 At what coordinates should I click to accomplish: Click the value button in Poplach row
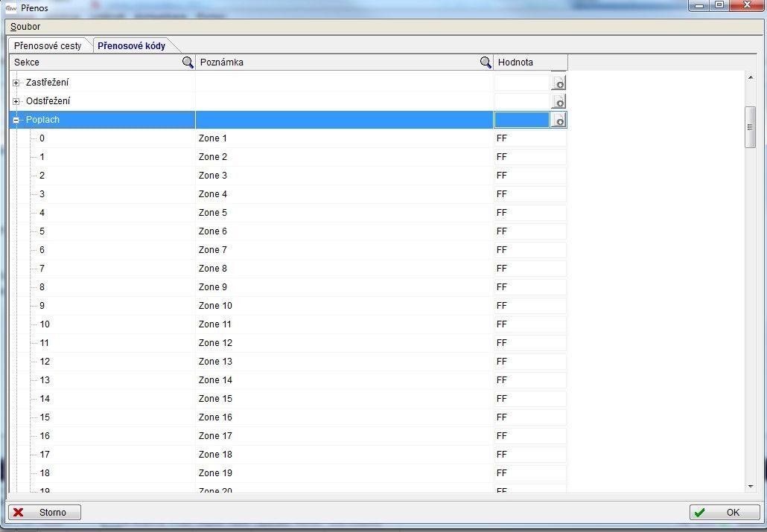click(558, 120)
